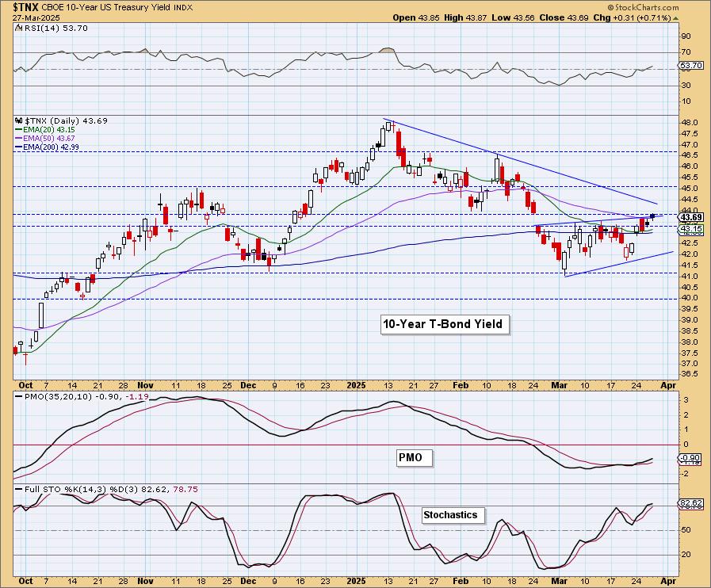The image size is (711, 588).
Task: Click the green up-arrow beside Chg
Action: pos(675,18)
